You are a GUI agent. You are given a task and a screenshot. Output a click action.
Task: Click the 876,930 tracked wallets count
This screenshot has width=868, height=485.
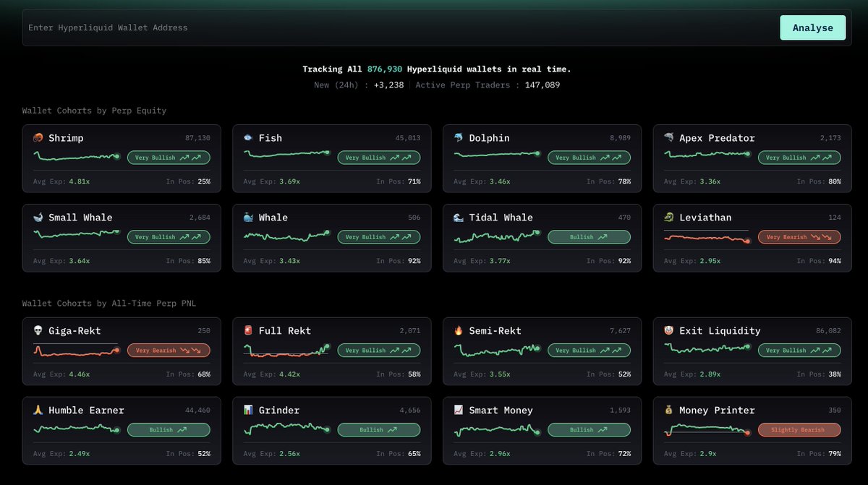pyautogui.click(x=386, y=69)
